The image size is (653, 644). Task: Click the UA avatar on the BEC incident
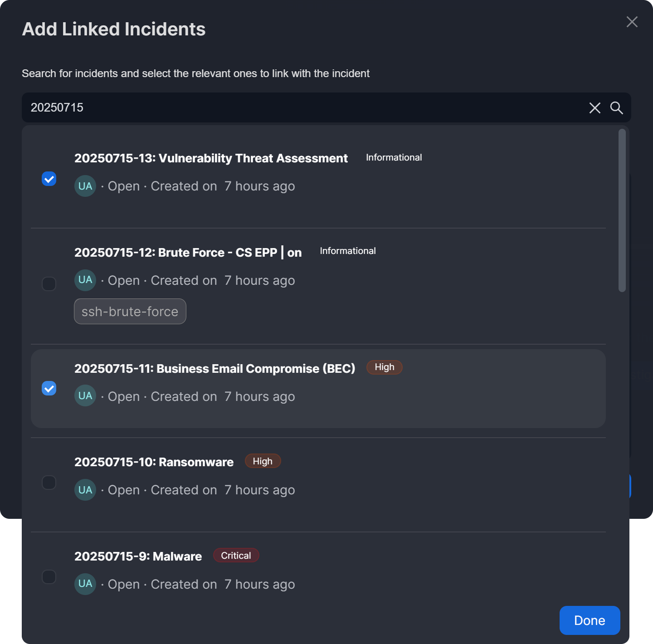pyautogui.click(x=85, y=396)
